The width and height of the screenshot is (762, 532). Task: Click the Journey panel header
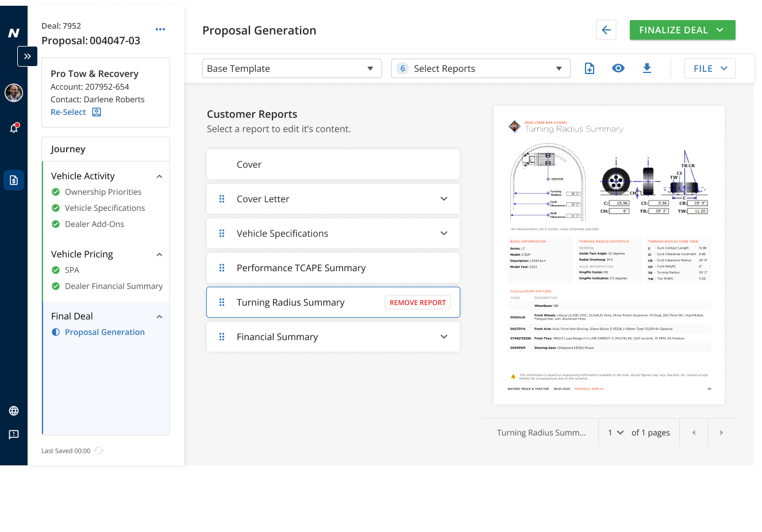coord(106,149)
